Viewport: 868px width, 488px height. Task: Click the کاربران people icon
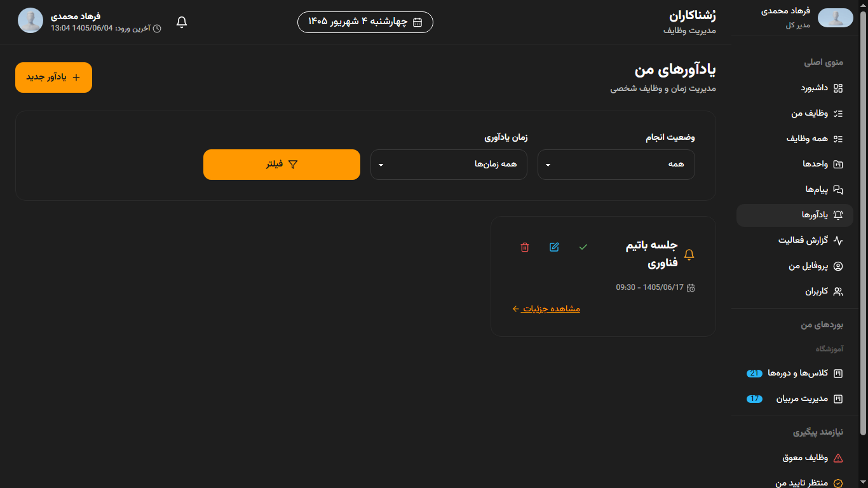point(838,292)
